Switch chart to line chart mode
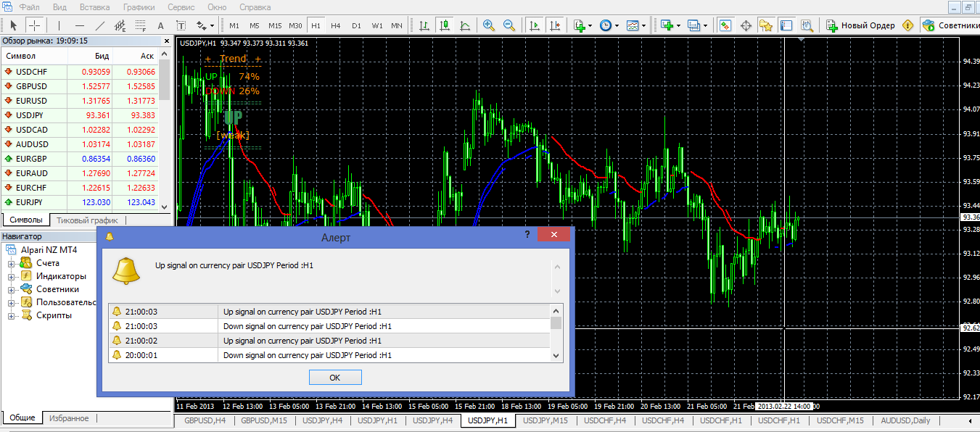The width and height of the screenshot is (980, 432). click(465, 25)
